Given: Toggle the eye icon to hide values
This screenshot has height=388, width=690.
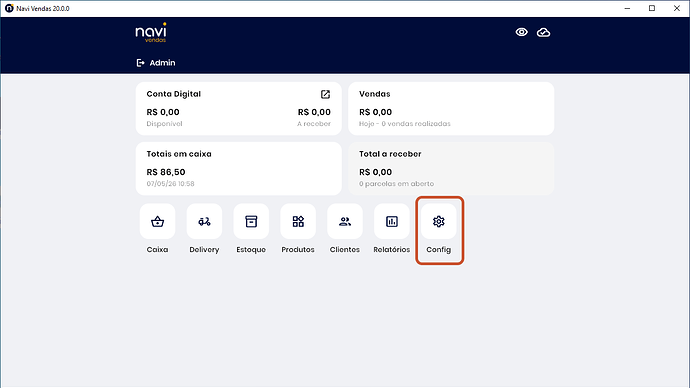Looking at the screenshot, I should (x=521, y=32).
